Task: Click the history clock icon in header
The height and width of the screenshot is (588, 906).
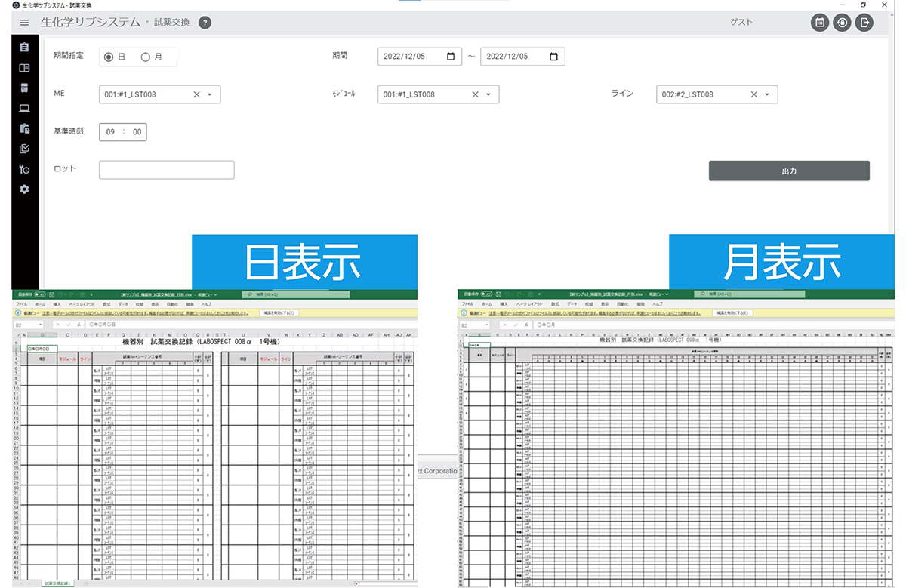Action: coord(842,23)
